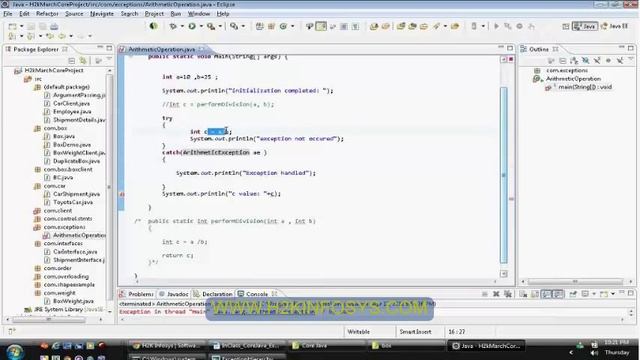
Task: Open the Source menu
Action: (74, 14)
